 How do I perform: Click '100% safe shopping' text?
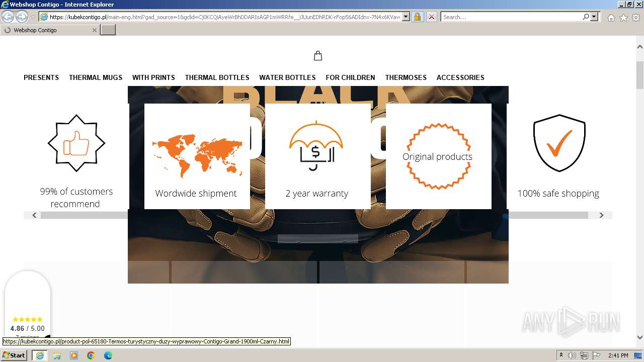point(558,193)
